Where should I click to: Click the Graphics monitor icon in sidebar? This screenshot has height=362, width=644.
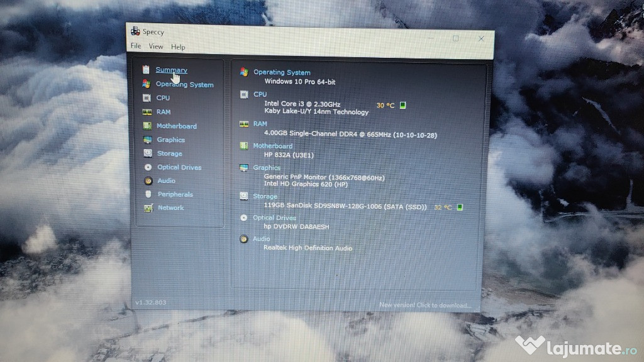(x=147, y=140)
